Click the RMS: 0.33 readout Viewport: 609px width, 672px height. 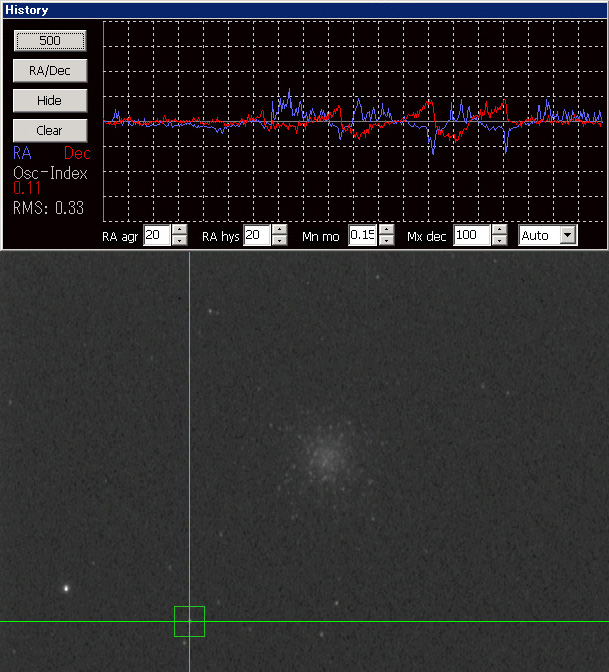pos(48,208)
